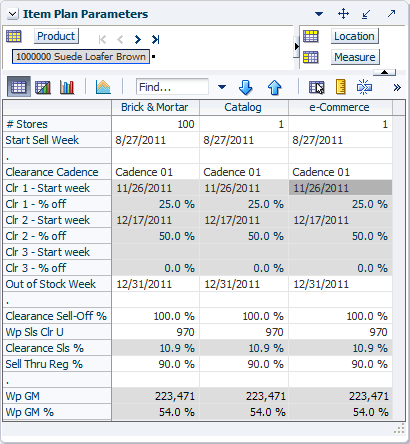Viewport: 410px width, 444px height.
Task: Select Wp GM % row header
Action: click(x=57, y=412)
